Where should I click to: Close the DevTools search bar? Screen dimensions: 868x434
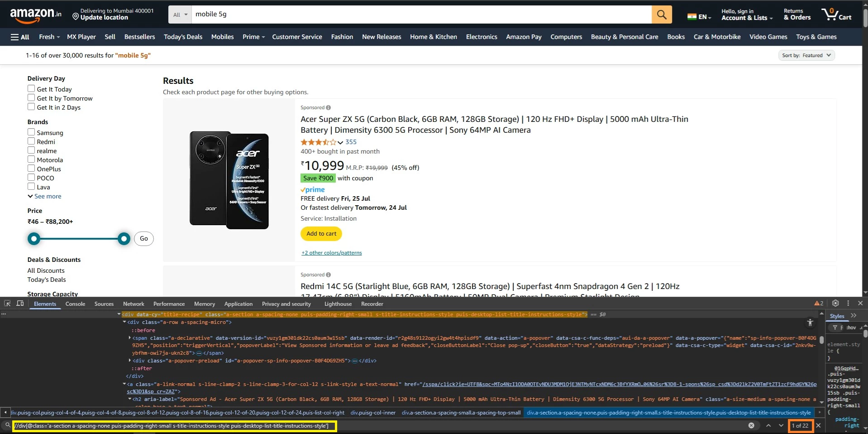point(818,425)
